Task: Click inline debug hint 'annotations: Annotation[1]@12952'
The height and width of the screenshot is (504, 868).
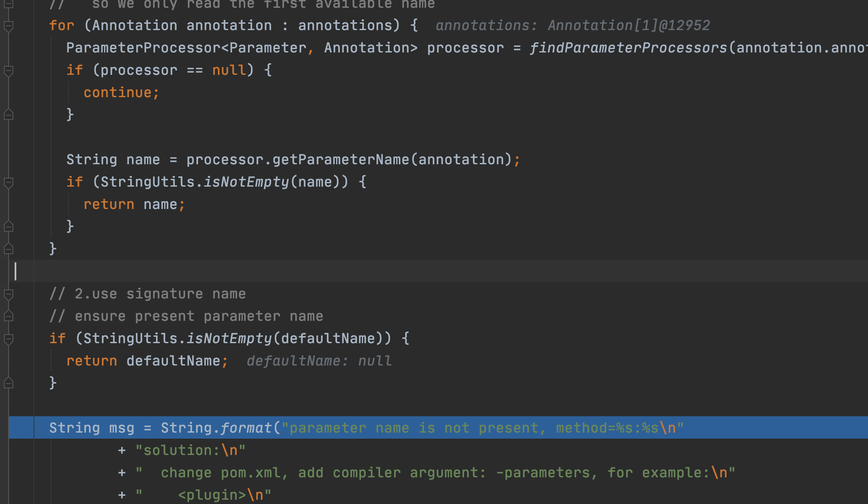Action: pyautogui.click(x=572, y=25)
